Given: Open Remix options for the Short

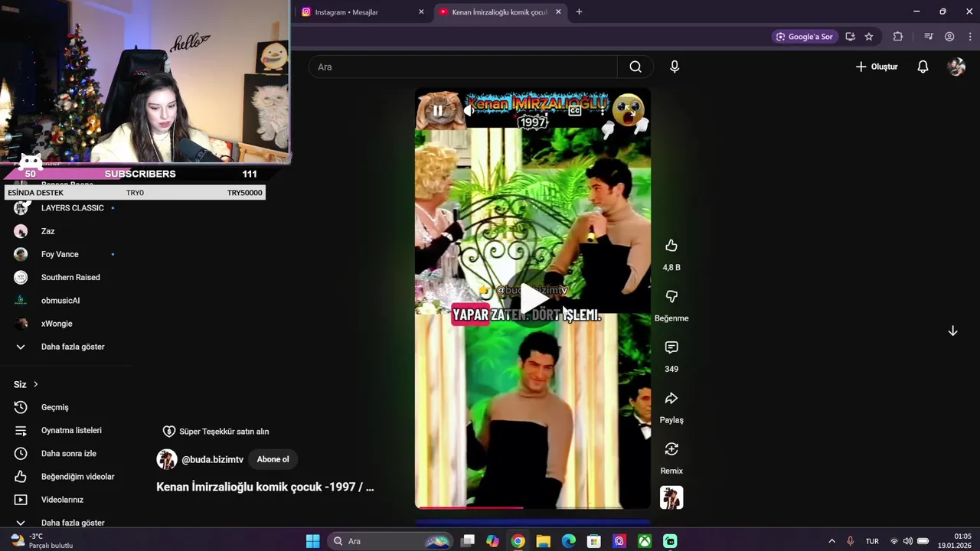Looking at the screenshot, I should click(671, 449).
